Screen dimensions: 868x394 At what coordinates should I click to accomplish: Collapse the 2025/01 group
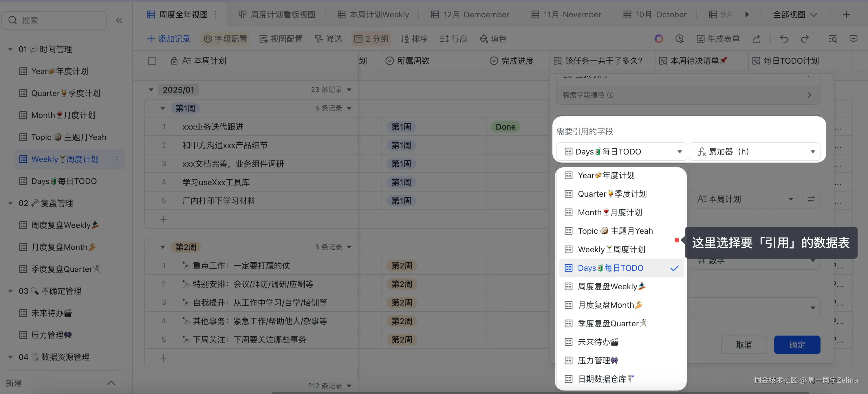tap(151, 90)
